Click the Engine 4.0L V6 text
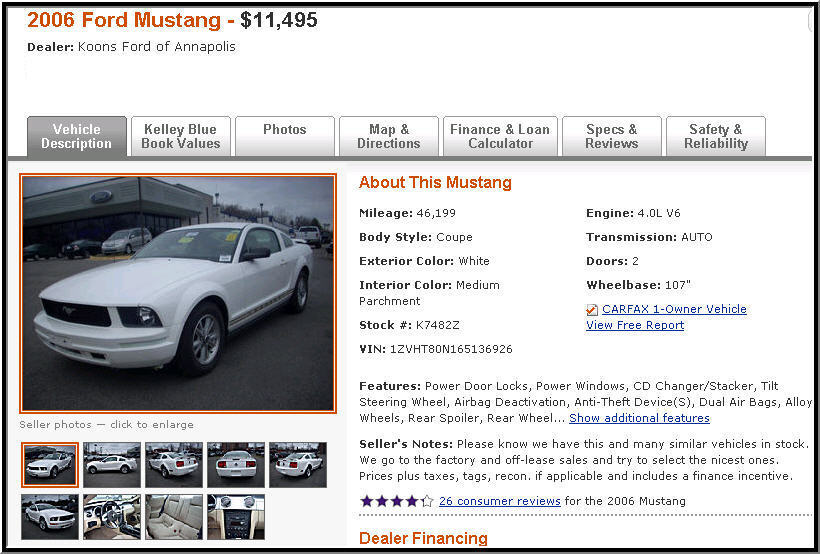This screenshot has height=554, width=820. pyautogui.click(x=633, y=213)
